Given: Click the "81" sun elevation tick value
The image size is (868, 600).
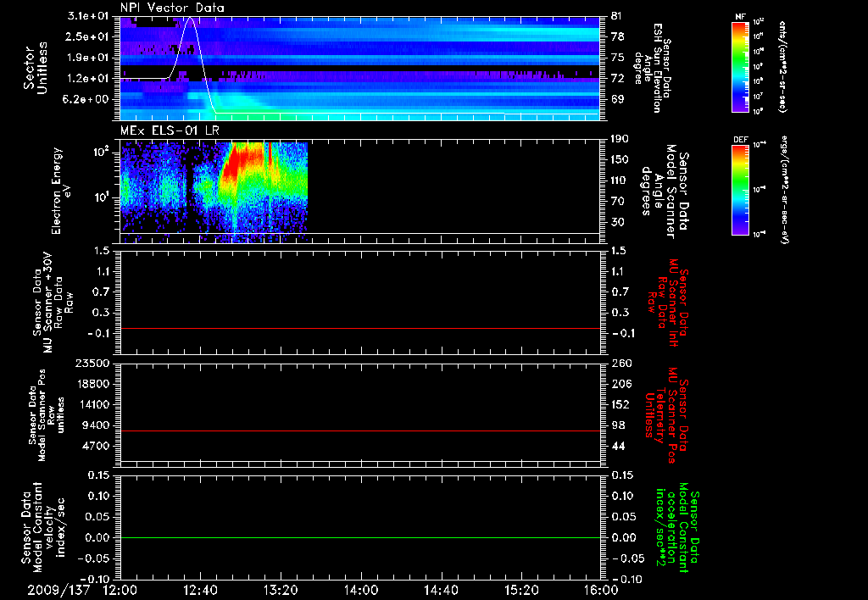Looking at the screenshot, I should (617, 16).
